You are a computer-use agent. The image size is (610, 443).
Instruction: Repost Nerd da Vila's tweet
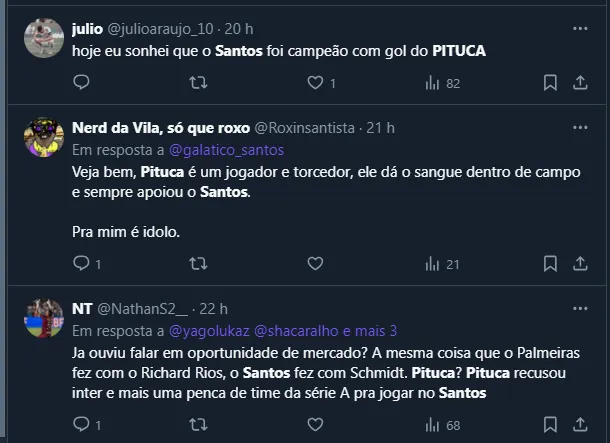(x=198, y=264)
